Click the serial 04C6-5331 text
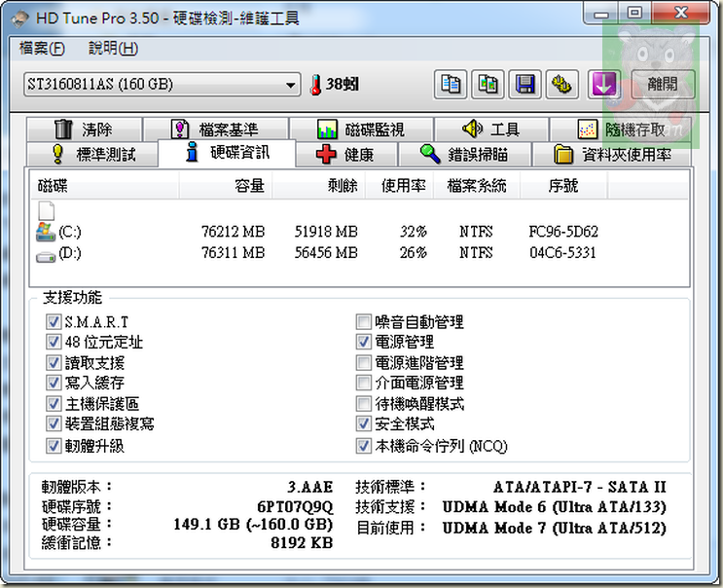This screenshot has width=723, height=588. coord(562,253)
